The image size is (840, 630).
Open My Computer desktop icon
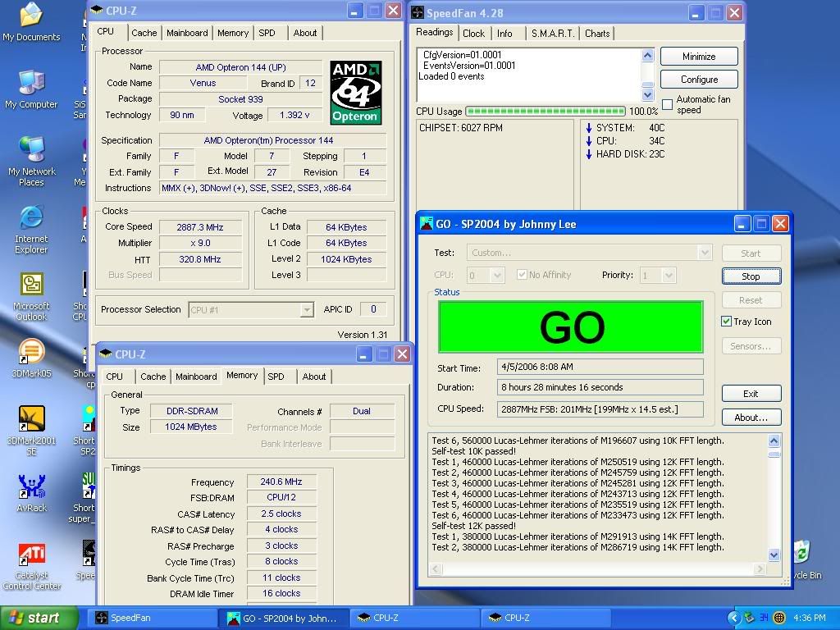31,84
